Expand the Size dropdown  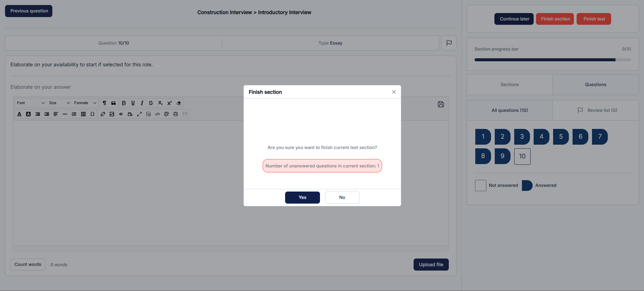point(59,103)
